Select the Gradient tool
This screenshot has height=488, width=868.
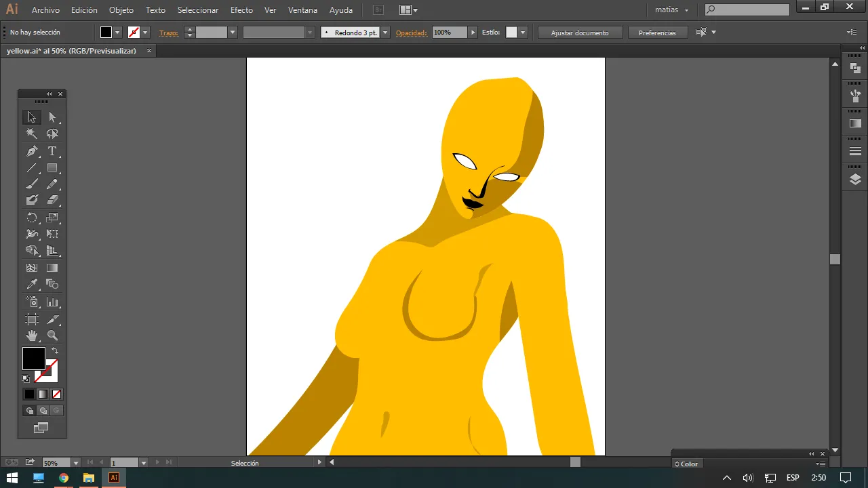pos(52,268)
